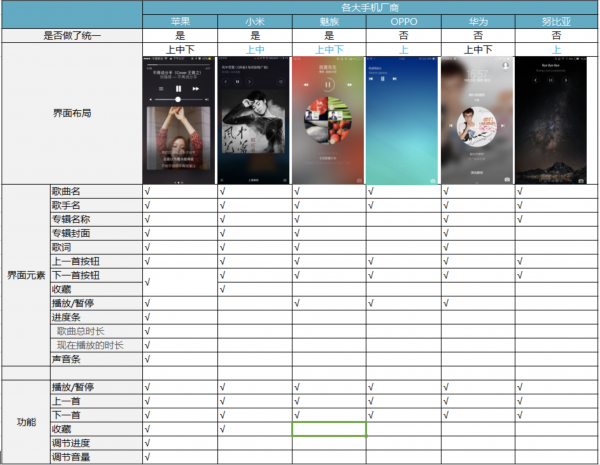Select the 华为 column header
Image resolution: width=600 pixels, height=465 pixels.
click(x=478, y=21)
